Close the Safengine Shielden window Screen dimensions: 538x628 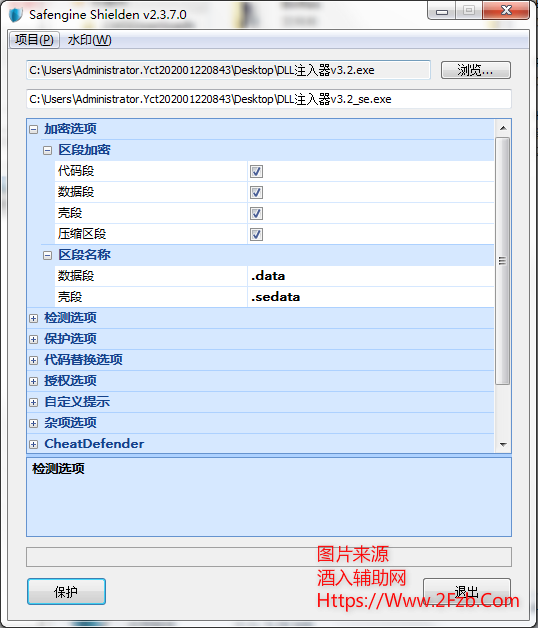point(506,10)
